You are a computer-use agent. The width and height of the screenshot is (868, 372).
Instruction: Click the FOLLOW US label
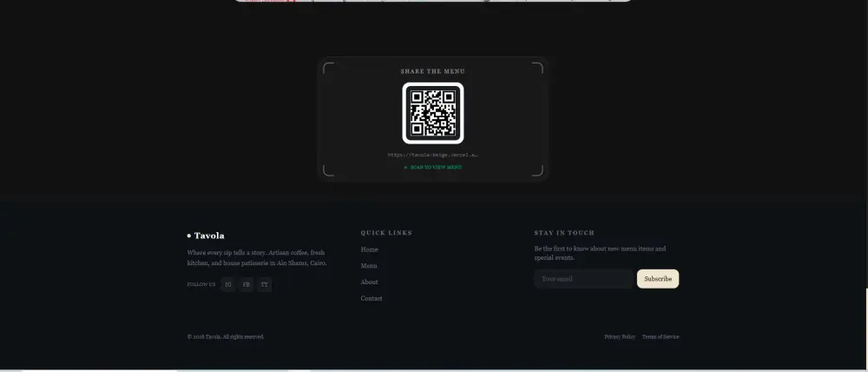(201, 284)
